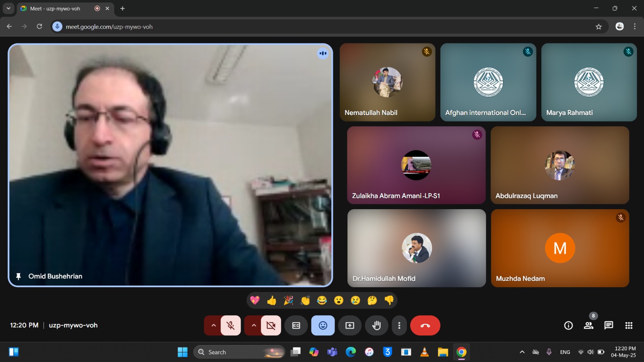
Task: Open a new browser tab
Action: point(122,8)
